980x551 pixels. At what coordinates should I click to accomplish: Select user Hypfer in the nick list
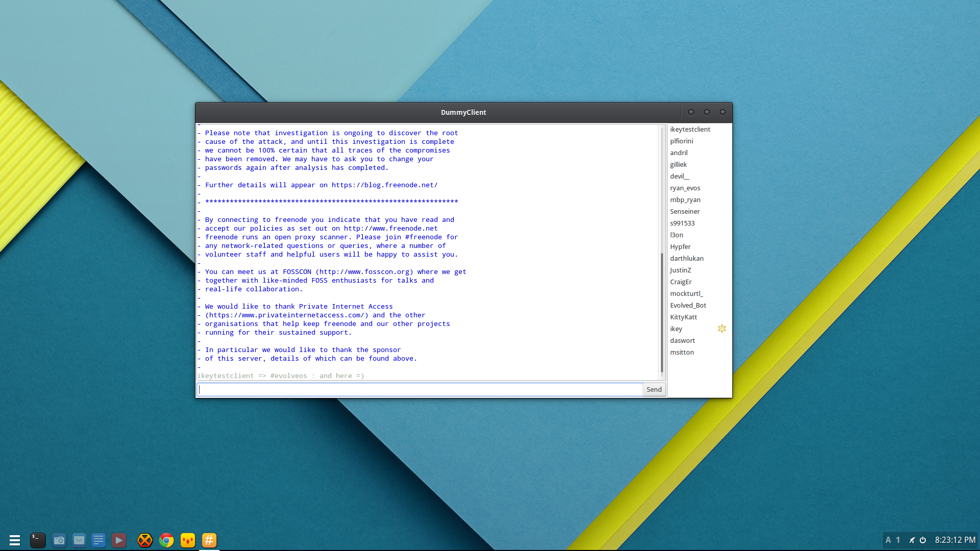(x=680, y=247)
